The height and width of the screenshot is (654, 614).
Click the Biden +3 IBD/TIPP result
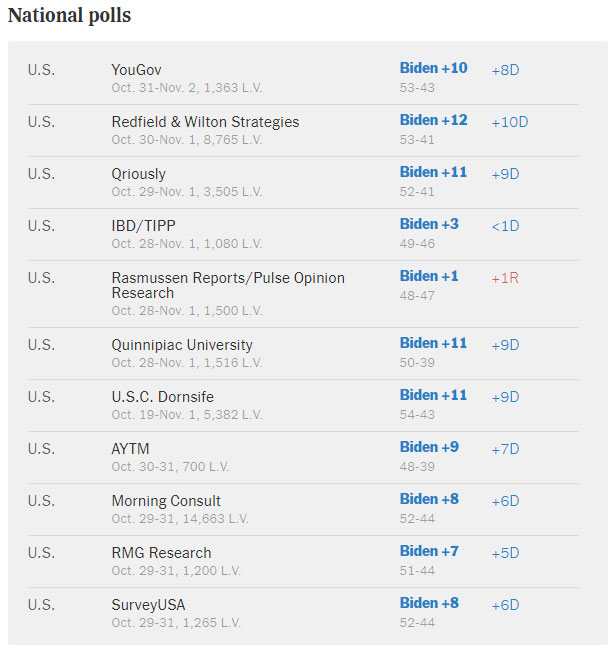coord(429,224)
